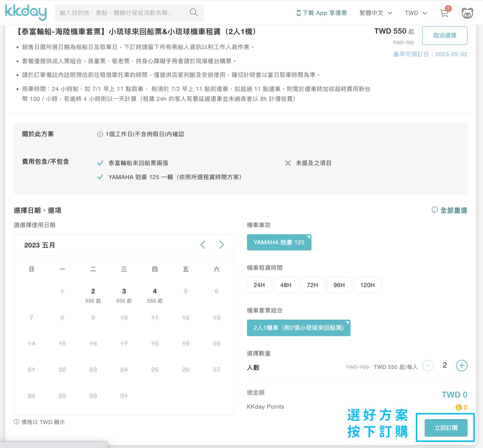This screenshot has width=483, height=448.
Task: Click the 1個工作日內確認 text
Action: pyautogui.click(x=145, y=134)
